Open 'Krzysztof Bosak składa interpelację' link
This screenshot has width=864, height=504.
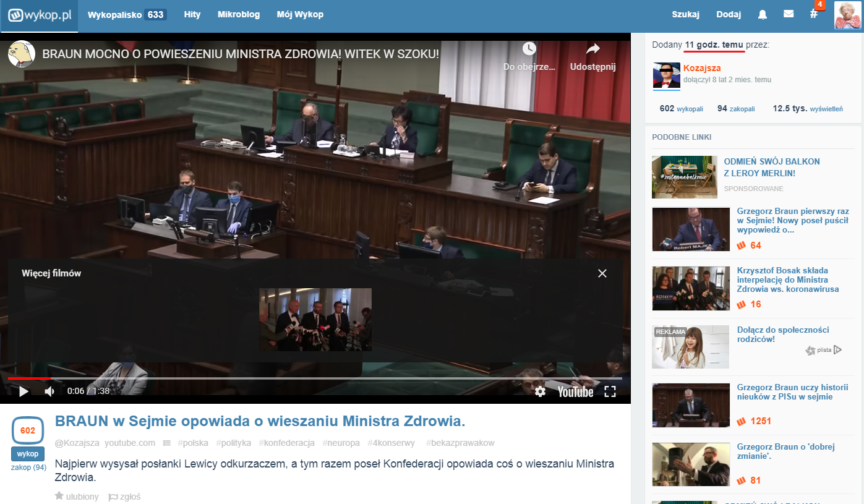pyautogui.click(x=788, y=280)
